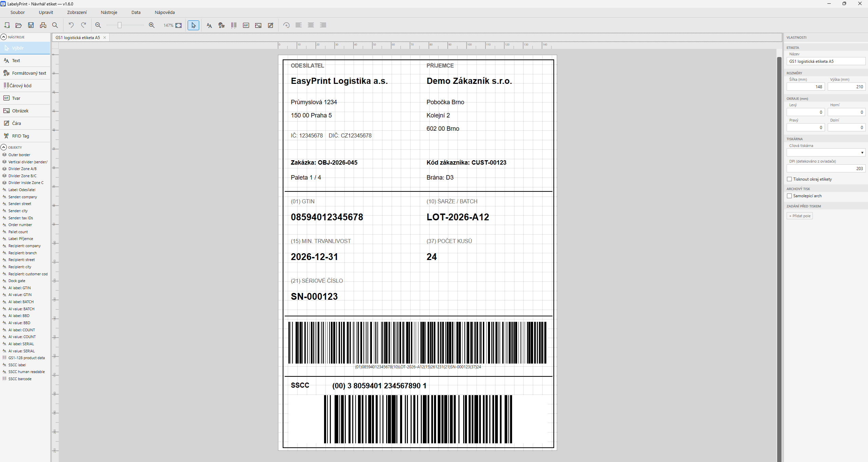This screenshot has width=868, height=462.
Task: Click the magnifier search icon in toolbar
Action: pyautogui.click(x=55, y=25)
